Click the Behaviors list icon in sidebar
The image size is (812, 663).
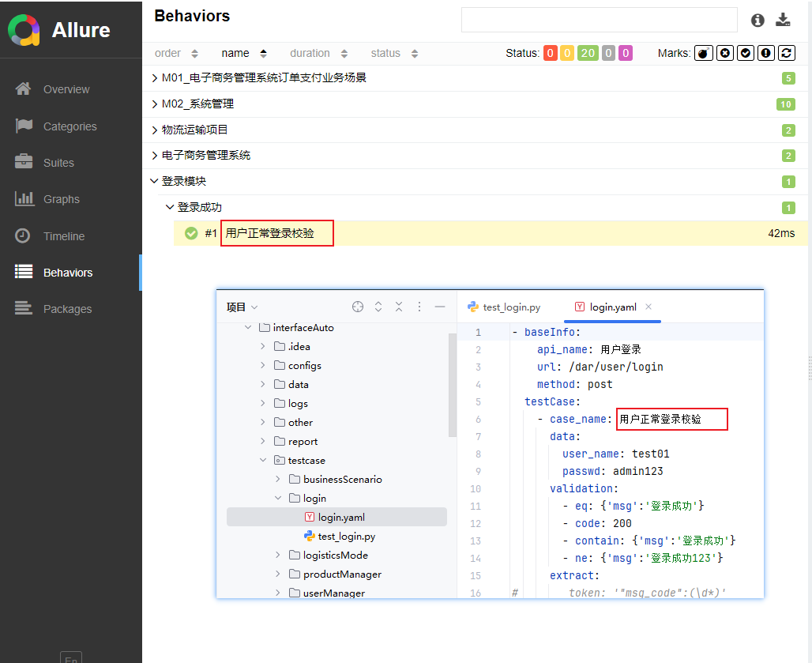[24, 272]
